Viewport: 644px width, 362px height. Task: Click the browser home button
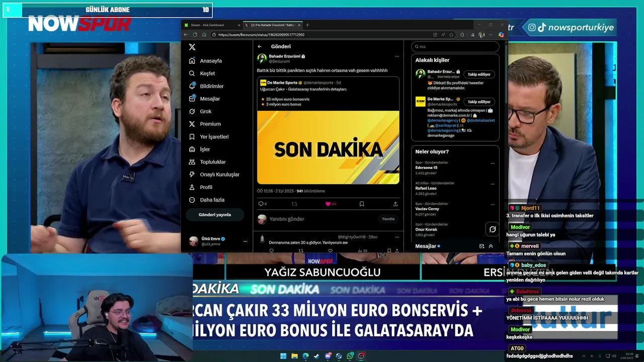click(x=204, y=35)
